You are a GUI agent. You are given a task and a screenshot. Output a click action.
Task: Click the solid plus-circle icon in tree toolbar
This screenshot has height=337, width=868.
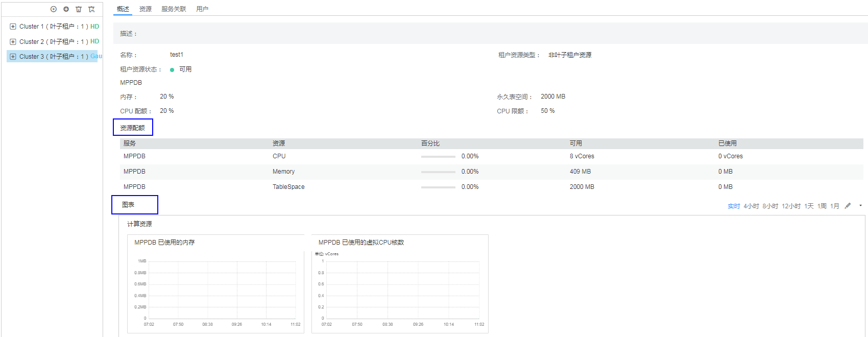[66, 9]
